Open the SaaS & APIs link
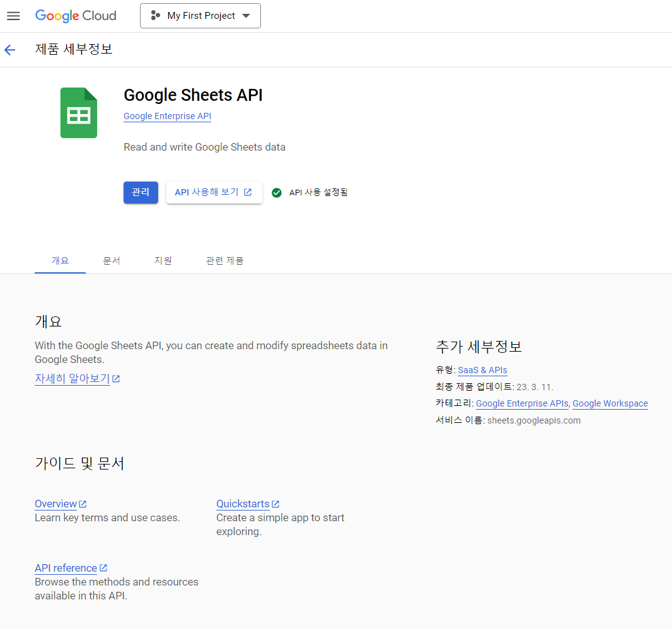The image size is (672, 629). pos(483,370)
